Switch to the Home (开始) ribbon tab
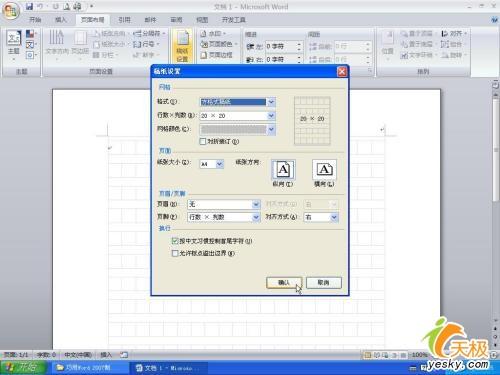This screenshot has height=375, width=500. (35, 20)
